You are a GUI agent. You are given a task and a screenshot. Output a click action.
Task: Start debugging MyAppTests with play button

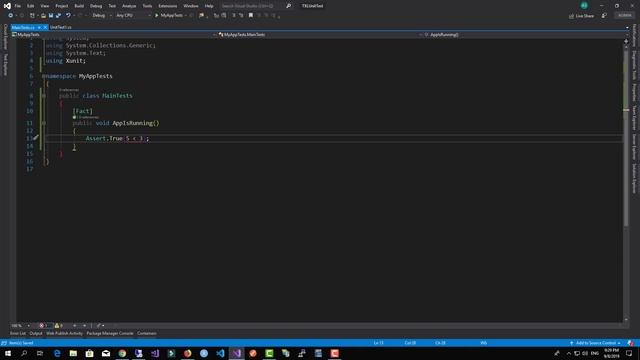click(x=169, y=16)
